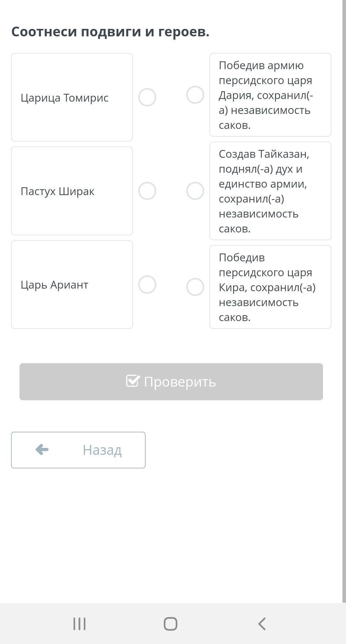Click the vertical scrollbar on right edge
Screen dimensions: 346x644
coord(344,301)
